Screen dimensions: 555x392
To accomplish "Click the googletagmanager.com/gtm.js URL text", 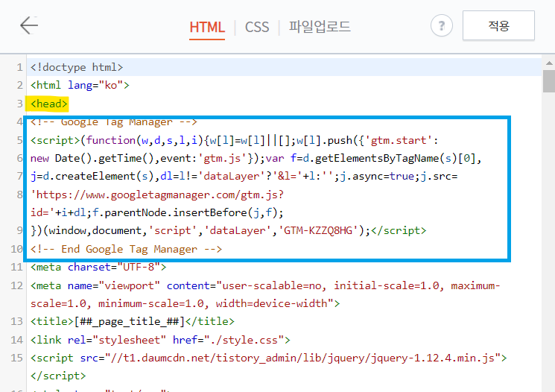I will (157, 195).
